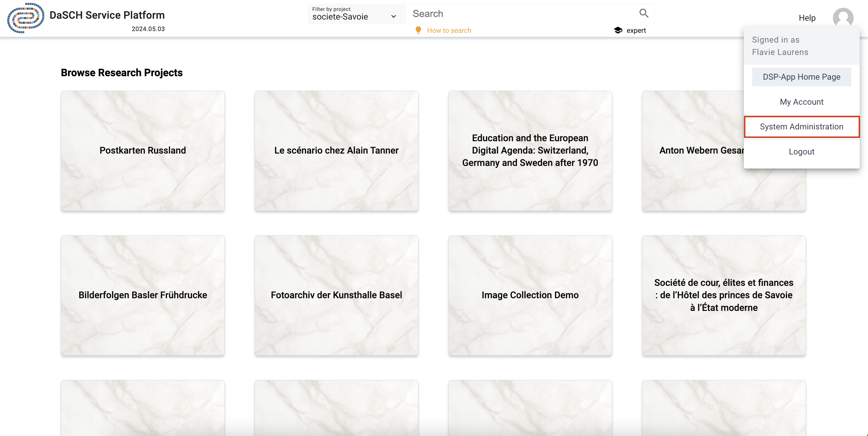
Task: Click the lightbulb how-to-search icon
Action: pos(418,30)
